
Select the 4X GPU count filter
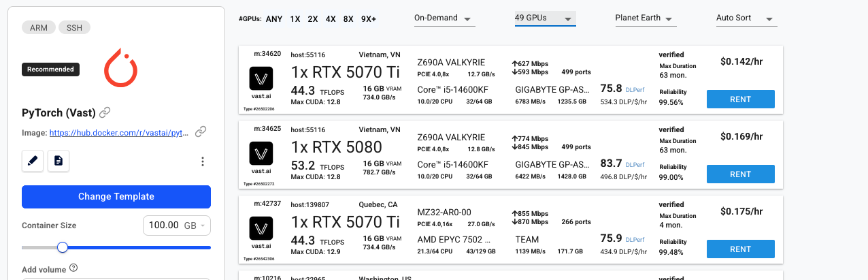point(331,19)
